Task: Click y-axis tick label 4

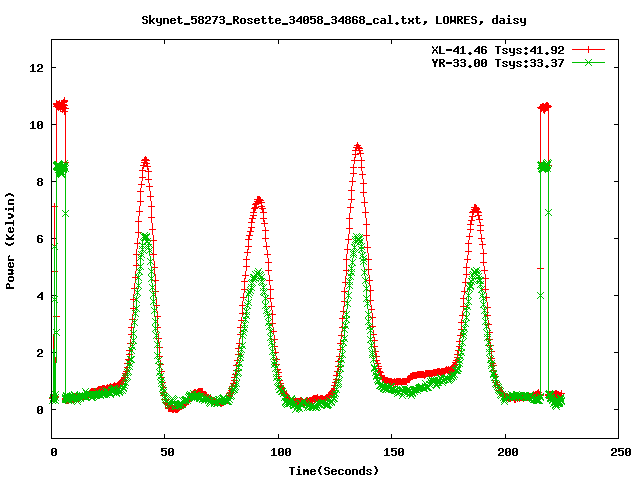Action: [40, 296]
